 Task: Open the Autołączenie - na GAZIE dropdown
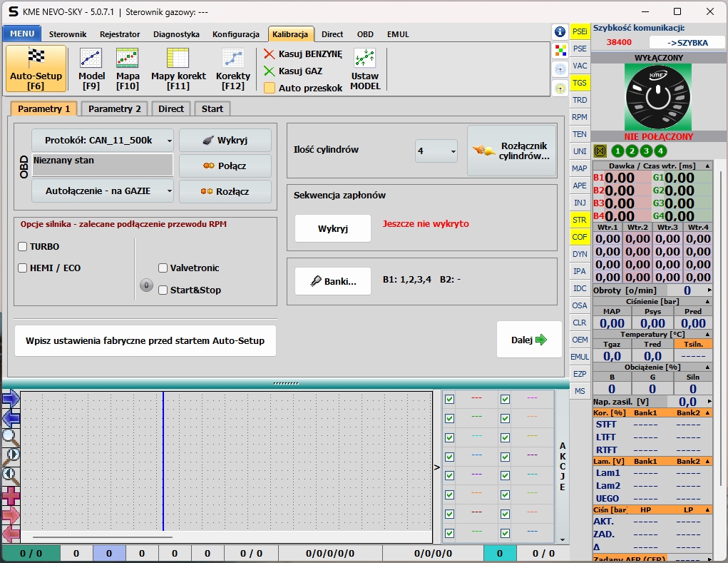pos(103,191)
